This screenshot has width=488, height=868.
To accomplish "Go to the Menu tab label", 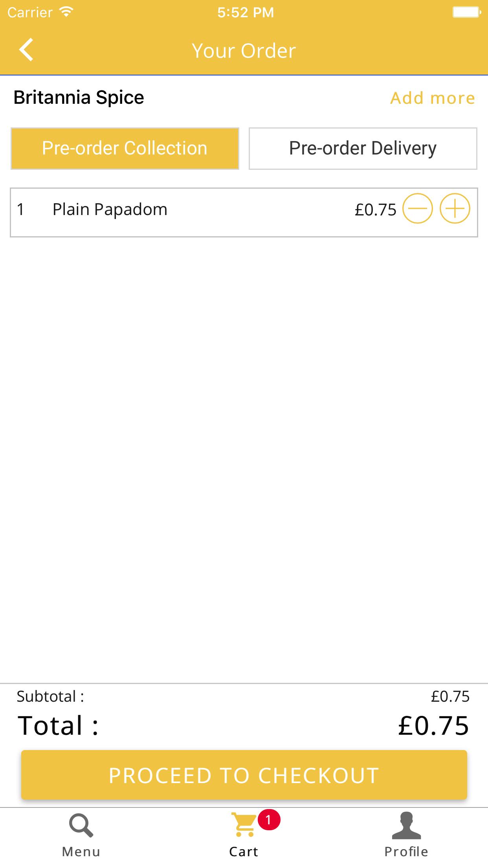I will pos(81,851).
